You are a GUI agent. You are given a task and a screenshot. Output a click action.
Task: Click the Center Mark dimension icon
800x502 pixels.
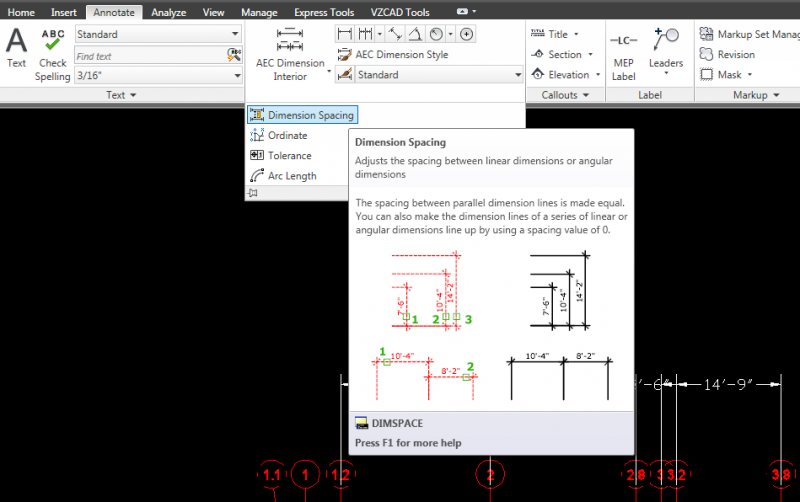pos(467,34)
